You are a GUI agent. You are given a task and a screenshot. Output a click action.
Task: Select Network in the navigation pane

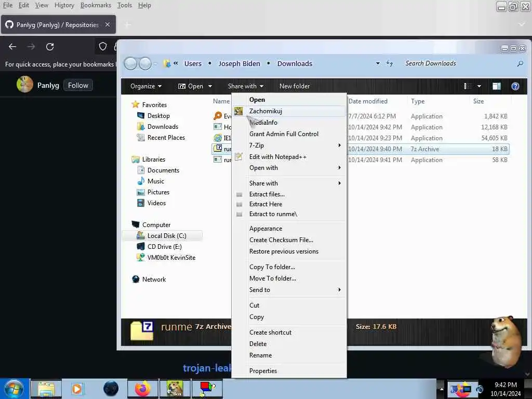[x=154, y=279]
